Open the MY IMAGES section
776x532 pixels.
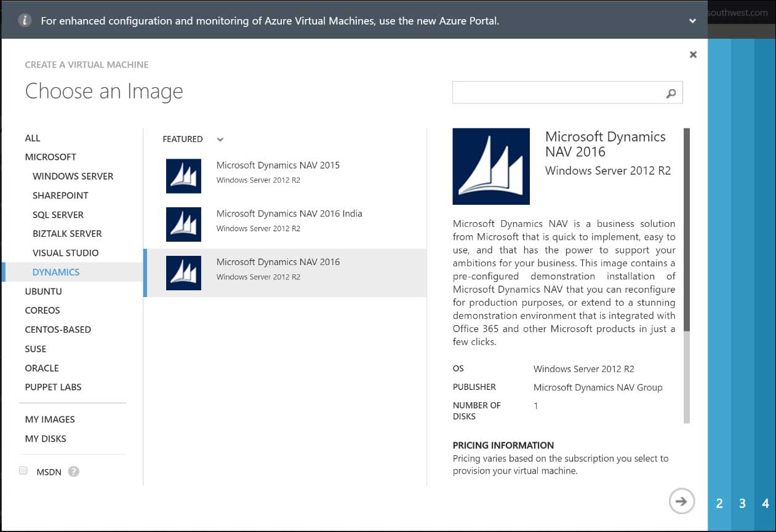pos(50,419)
